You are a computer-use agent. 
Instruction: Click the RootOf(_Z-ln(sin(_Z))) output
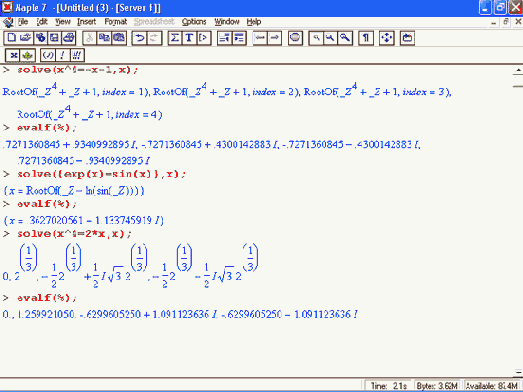pyautogui.click(x=74, y=191)
